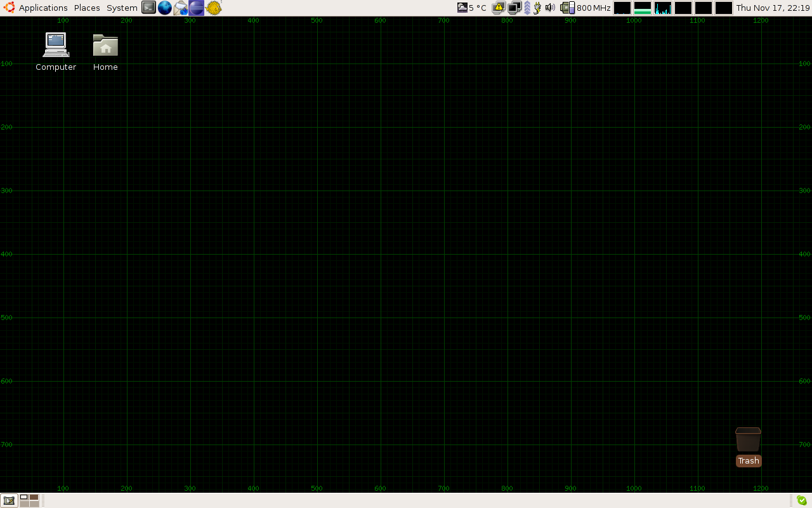Open the clock showing Thu Nov 17, 22:19
The height and width of the screenshot is (508, 812).
pyautogui.click(x=773, y=8)
